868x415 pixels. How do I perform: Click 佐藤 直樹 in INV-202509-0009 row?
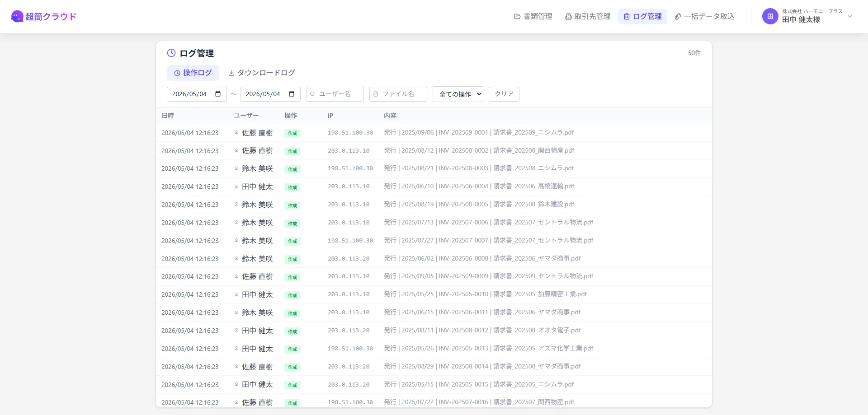point(257,277)
